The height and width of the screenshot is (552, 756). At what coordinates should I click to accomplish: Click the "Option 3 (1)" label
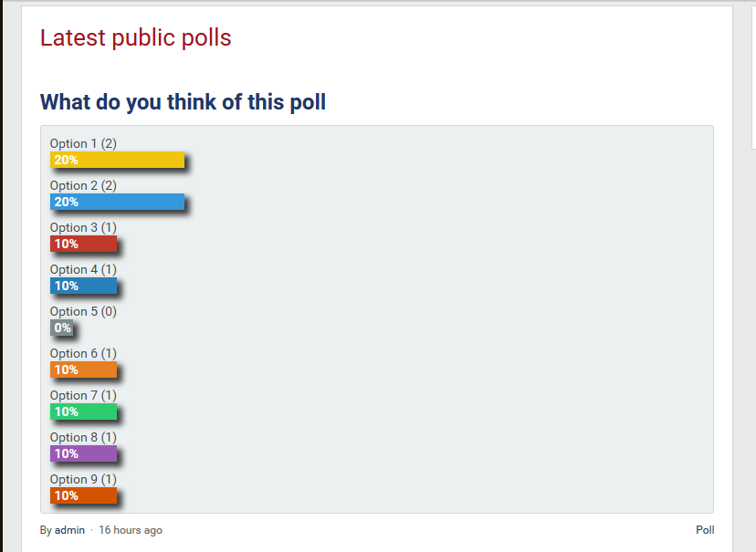pos(83,228)
